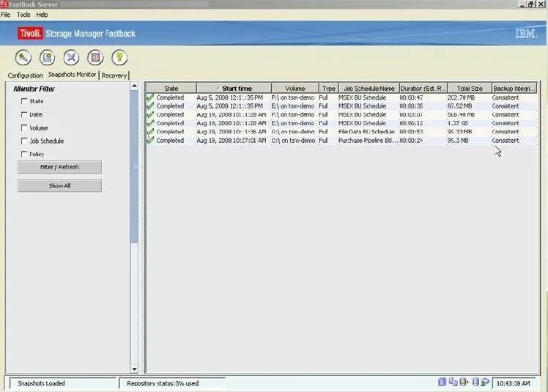Screen dimensions: 548x392
Task: Enable the Job Schedule filter checkbox
Action: pos(24,141)
